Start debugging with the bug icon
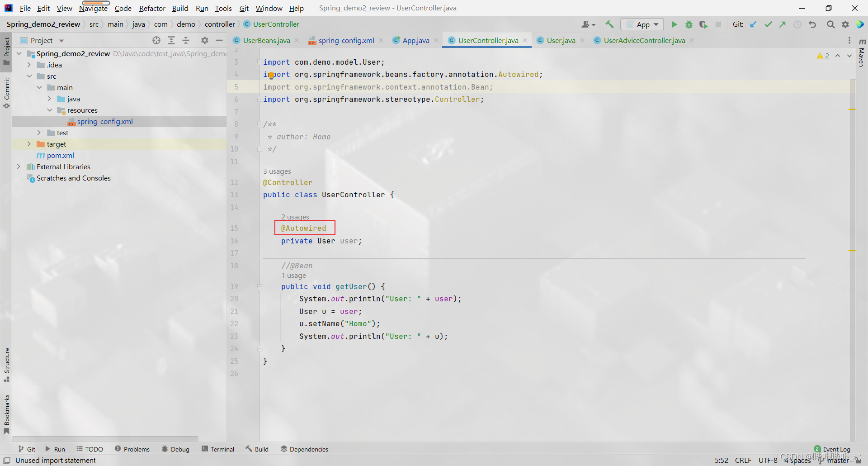The width and height of the screenshot is (868, 466). point(689,24)
